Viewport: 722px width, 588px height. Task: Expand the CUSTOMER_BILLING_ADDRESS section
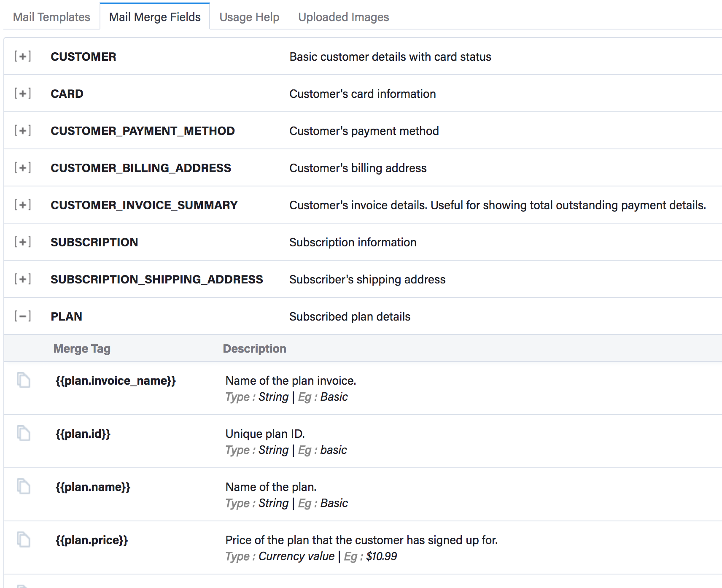pos(23,168)
